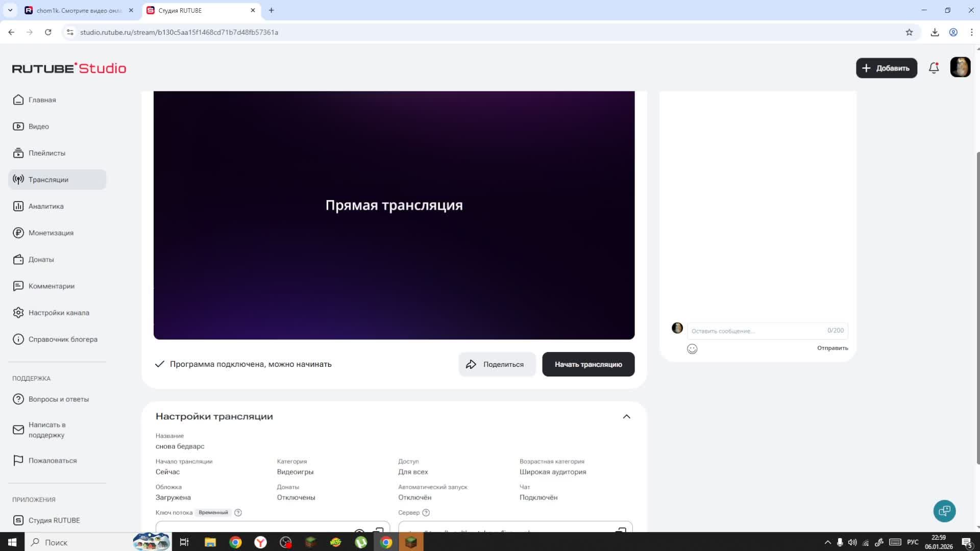
Task: Bookmark this page with the star icon
Action: [x=909, y=32]
